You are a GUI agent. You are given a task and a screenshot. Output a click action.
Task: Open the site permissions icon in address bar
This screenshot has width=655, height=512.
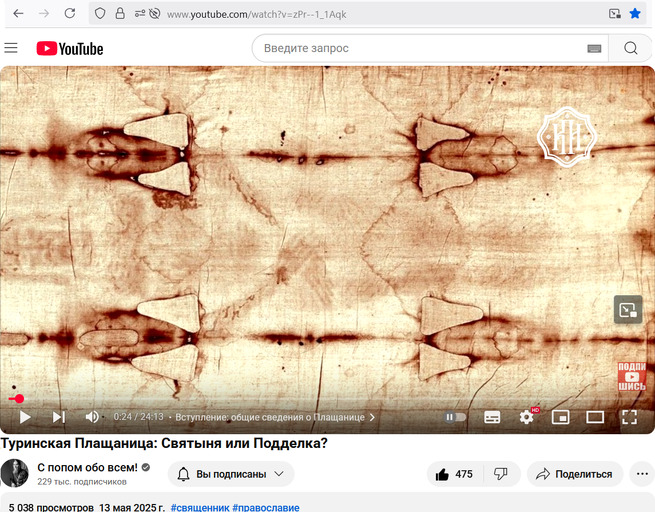(140, 14)
